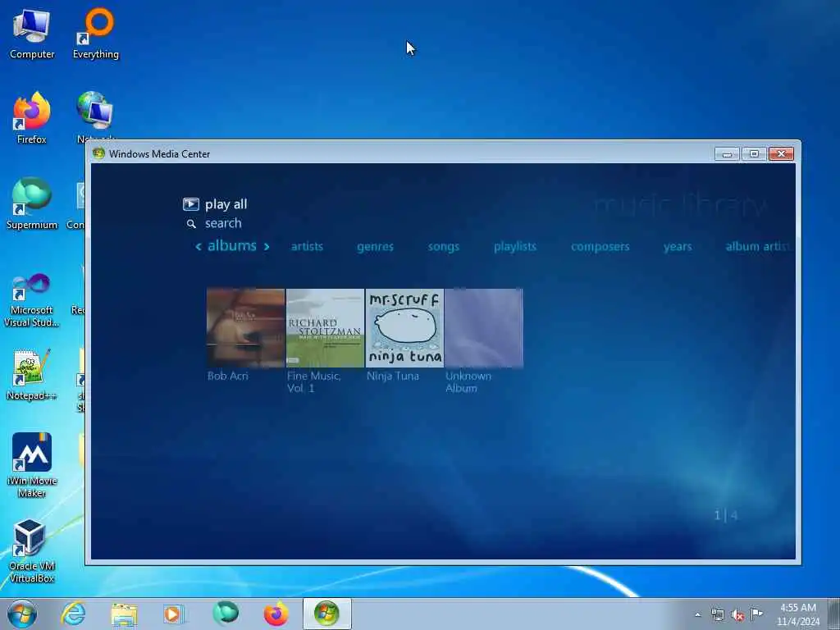
Task: Click the 'Unknown Album' title text
Action: [468, 382]
